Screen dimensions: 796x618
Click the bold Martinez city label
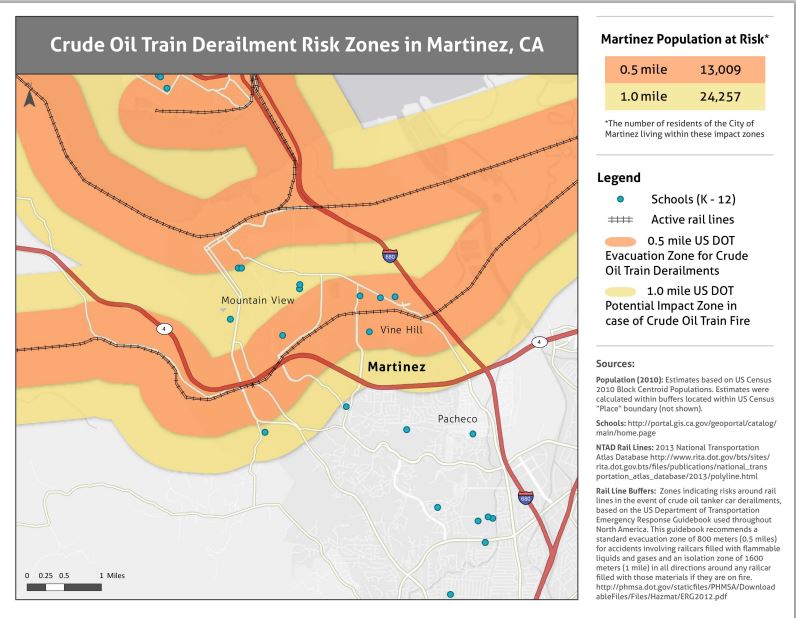coord(397,367)
